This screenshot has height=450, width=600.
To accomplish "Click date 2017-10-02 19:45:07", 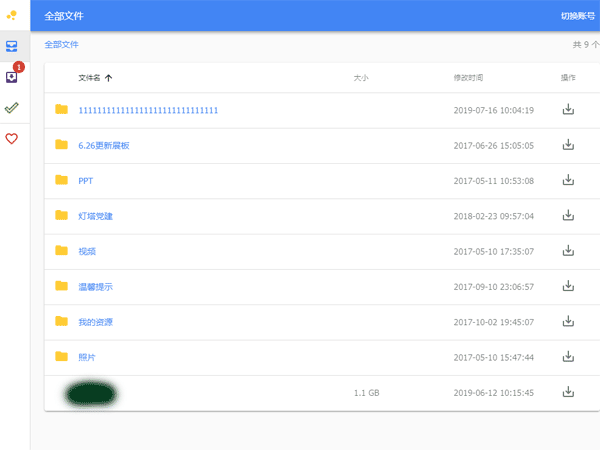I will pyautogui.click(x=494, y=322).
